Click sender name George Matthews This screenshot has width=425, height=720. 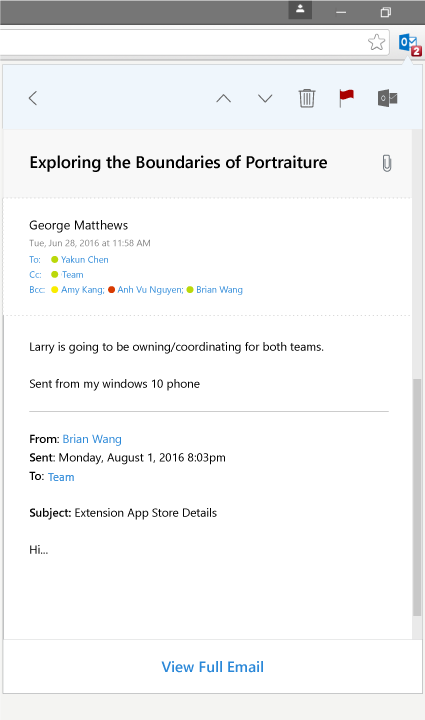click(x=78, y=225)
